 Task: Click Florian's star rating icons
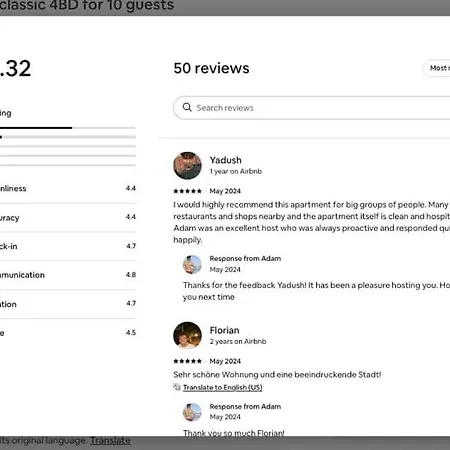[187, 361]
